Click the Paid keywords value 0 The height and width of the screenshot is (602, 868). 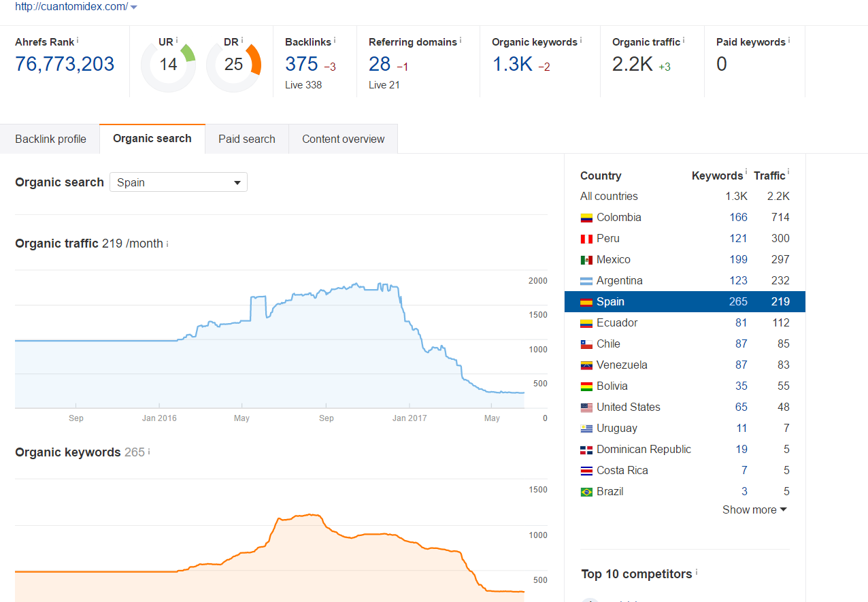pos(722,64)
